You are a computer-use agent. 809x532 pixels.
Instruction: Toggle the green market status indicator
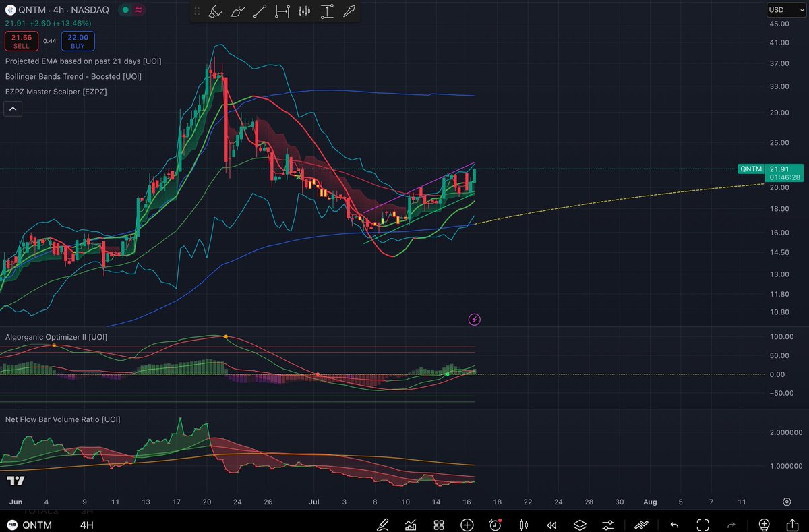pos(125,10)
